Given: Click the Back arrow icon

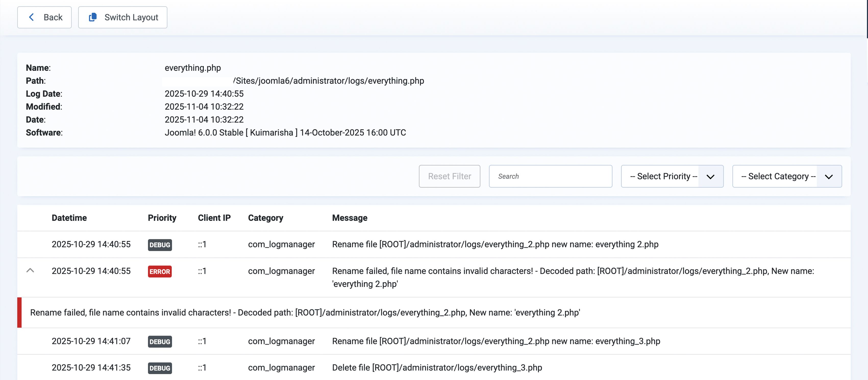Looking at the screenshot, I should (x=31, y=17).
